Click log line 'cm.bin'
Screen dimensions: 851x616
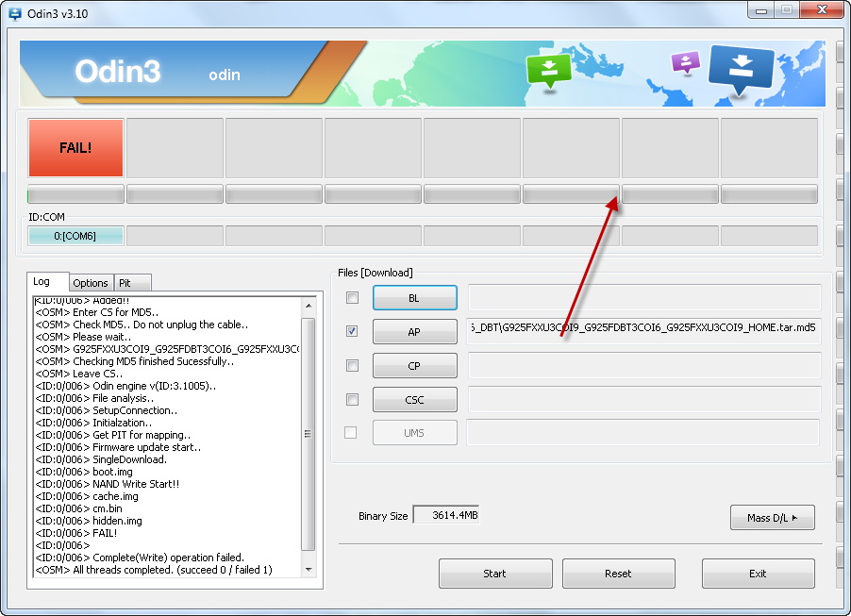[78, 508]
